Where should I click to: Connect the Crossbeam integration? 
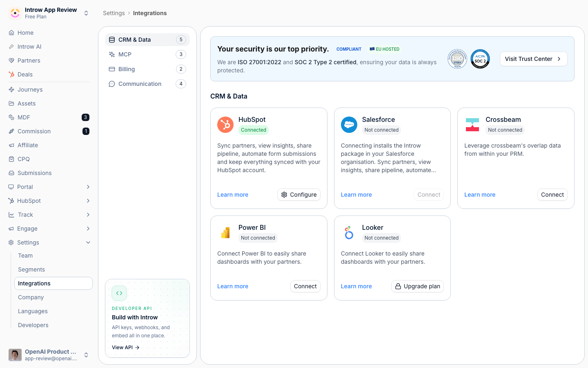pos(552,195)
